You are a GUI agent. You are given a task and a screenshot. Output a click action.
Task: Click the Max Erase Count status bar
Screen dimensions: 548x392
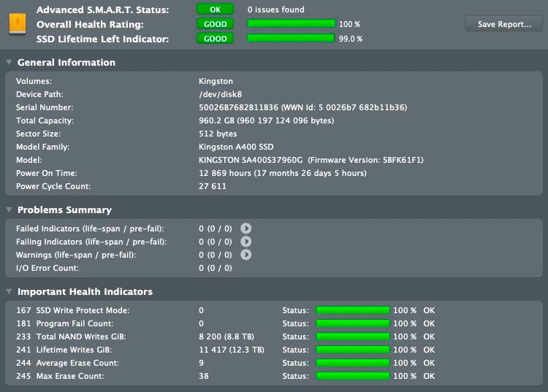coord(353,376)
